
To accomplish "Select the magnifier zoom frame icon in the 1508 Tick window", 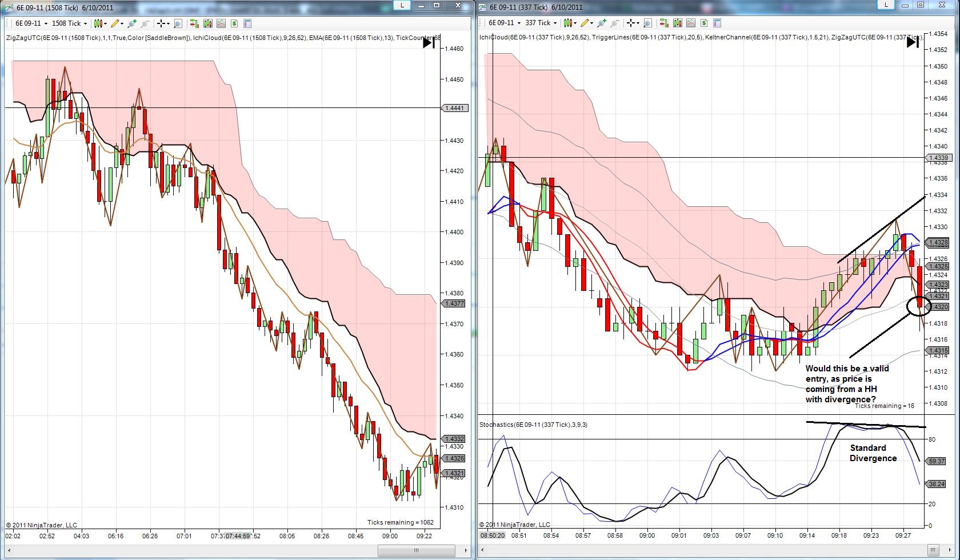I will pos(178,23).
